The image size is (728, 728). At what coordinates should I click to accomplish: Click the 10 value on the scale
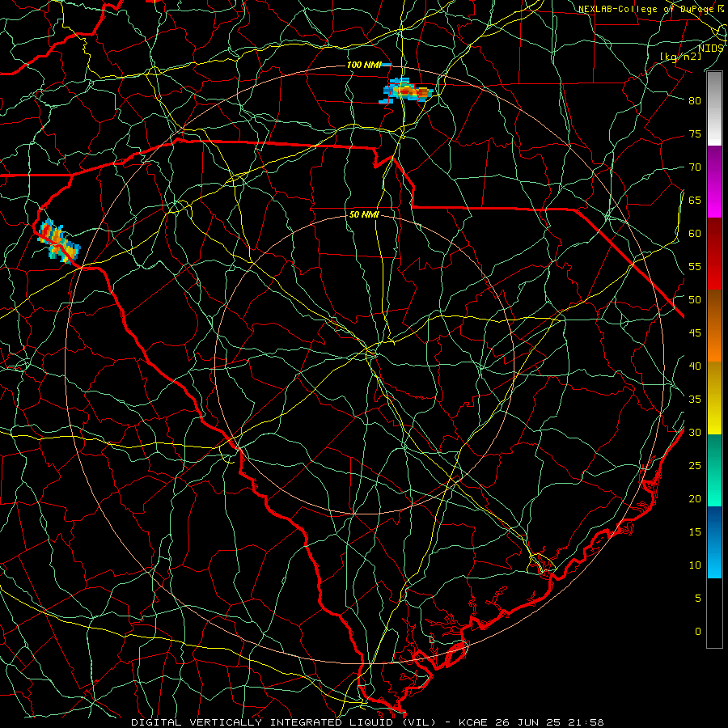(695, 565)
